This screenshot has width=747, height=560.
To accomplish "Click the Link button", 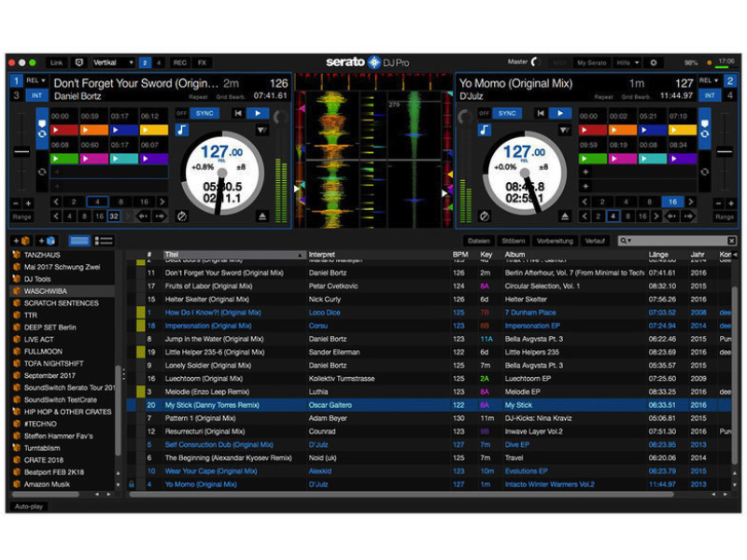I will pos(56,63).
